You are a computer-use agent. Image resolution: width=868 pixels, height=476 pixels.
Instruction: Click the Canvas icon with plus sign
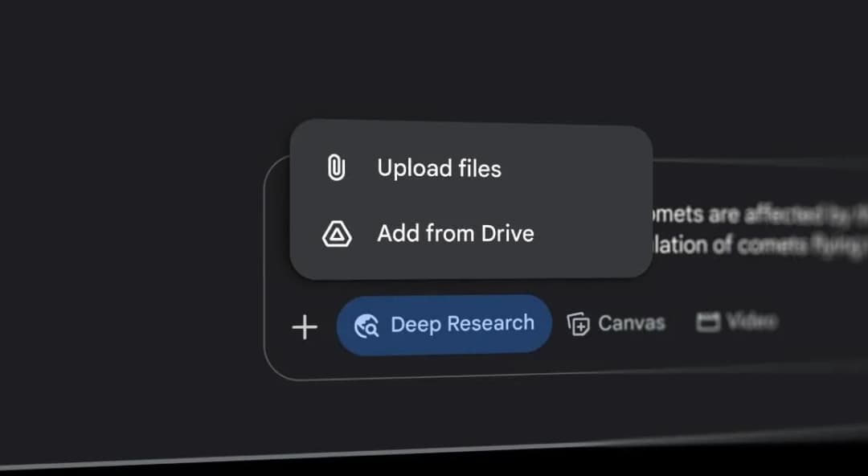pyautogui.click(x=578, y=323)
